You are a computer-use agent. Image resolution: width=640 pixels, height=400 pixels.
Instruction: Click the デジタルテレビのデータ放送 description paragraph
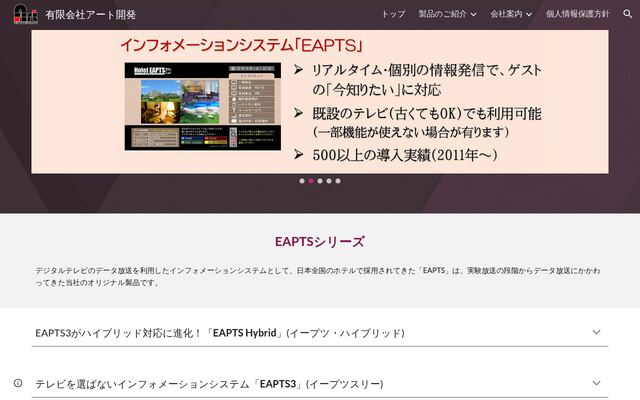pos(318,276)
